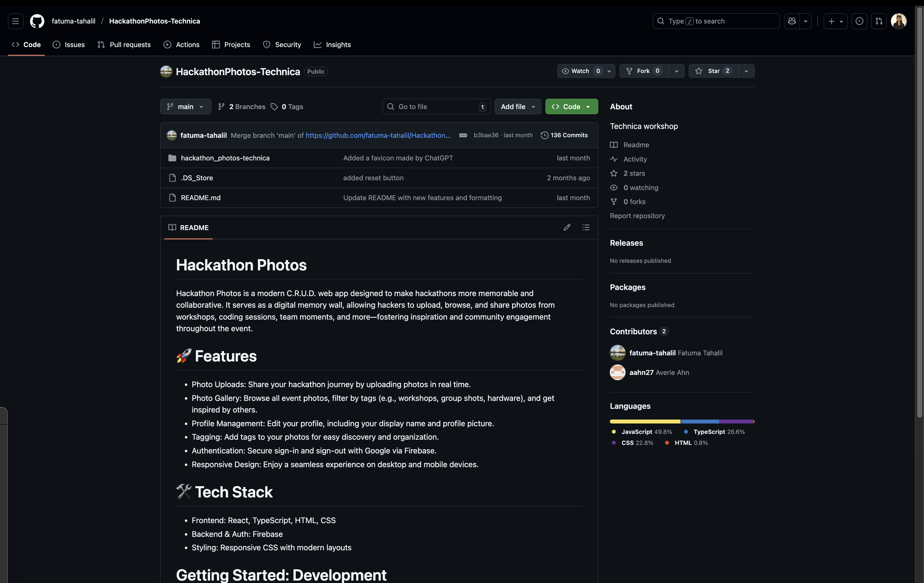Click the book icon beside Readme link
The width and height of the screenshot is (924, 583).
click(614, 145)
